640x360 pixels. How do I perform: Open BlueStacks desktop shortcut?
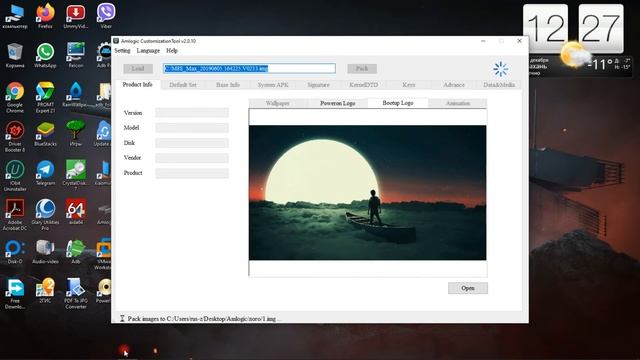point(45,133)
